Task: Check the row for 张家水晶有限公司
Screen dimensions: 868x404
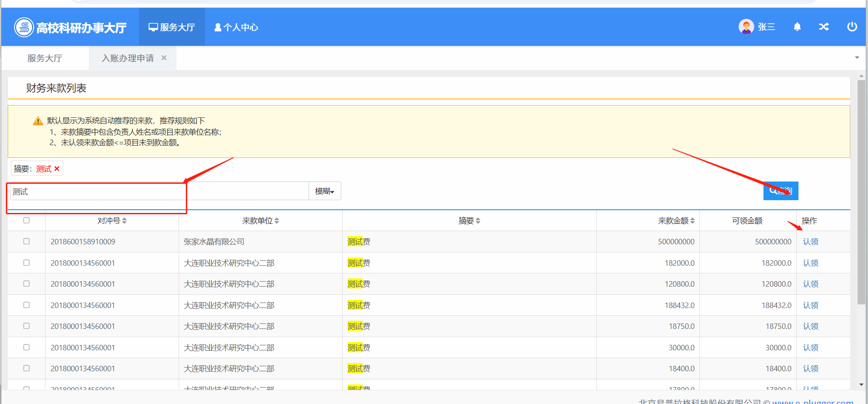Action: [x=26, y=241]
